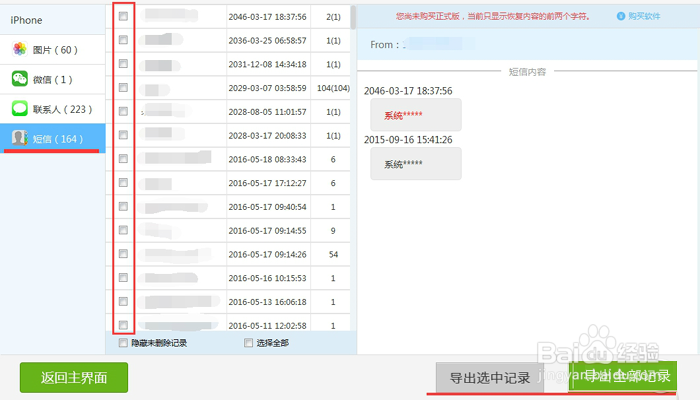
Task: Click count 9 cell
Action: pos(333,231)
